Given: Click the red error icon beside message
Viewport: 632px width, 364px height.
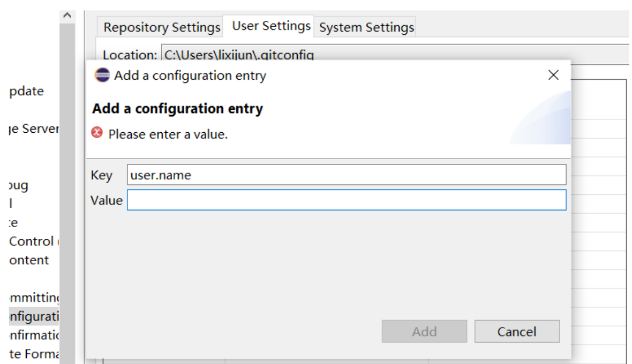Looking at the screenshot, I should [x=97, y=133].
